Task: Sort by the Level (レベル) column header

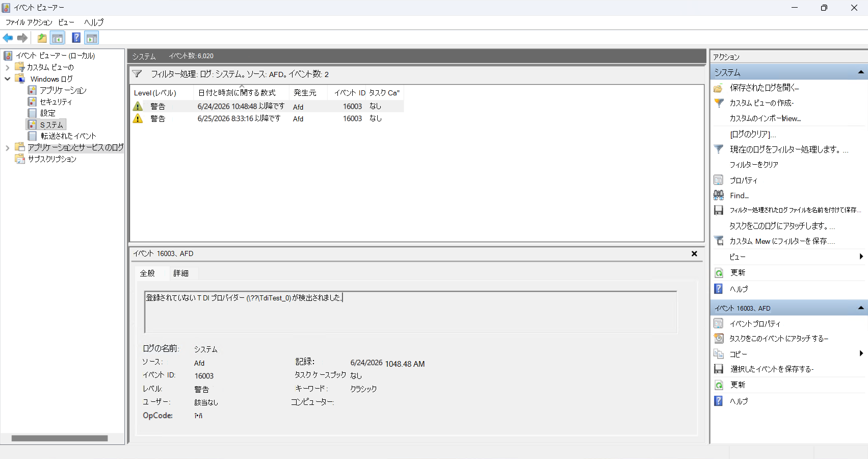Action: coord(162,93)
